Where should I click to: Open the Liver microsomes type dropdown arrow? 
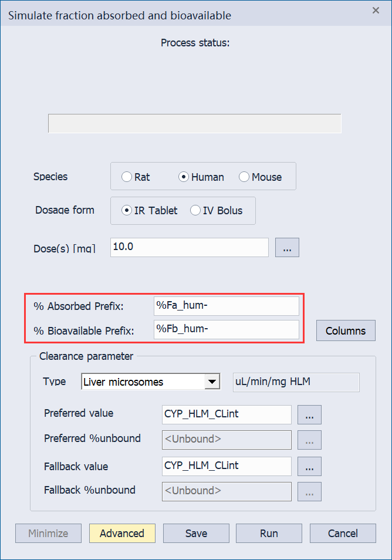(x=212, y=382)
